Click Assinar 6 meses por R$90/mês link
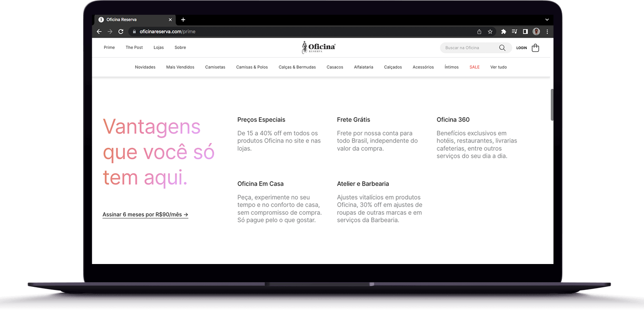The height and width of the screenshot is (311, 644). click(x=145, y=215)
